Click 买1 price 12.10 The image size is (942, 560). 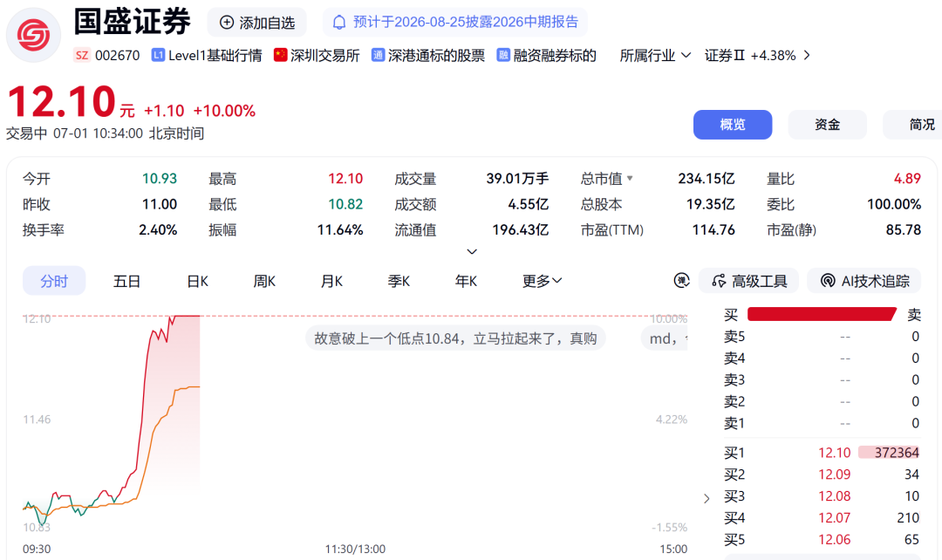pos(834,453)
